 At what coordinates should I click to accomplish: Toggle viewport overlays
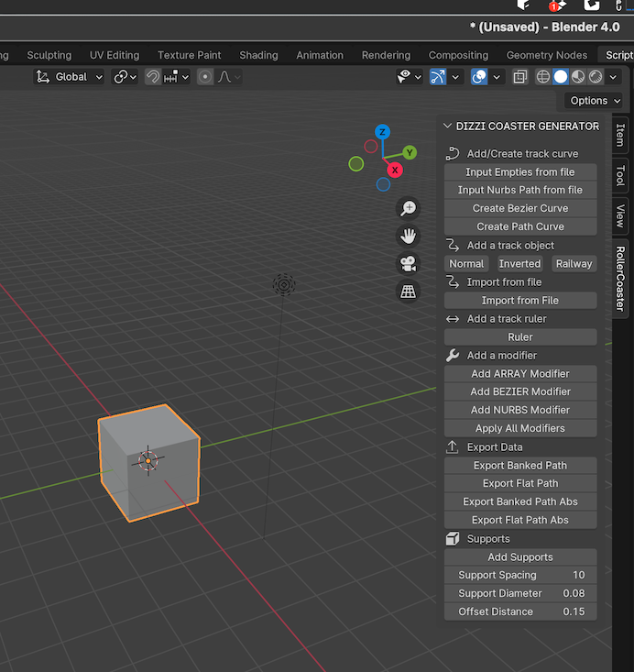[x=479, y=77]
